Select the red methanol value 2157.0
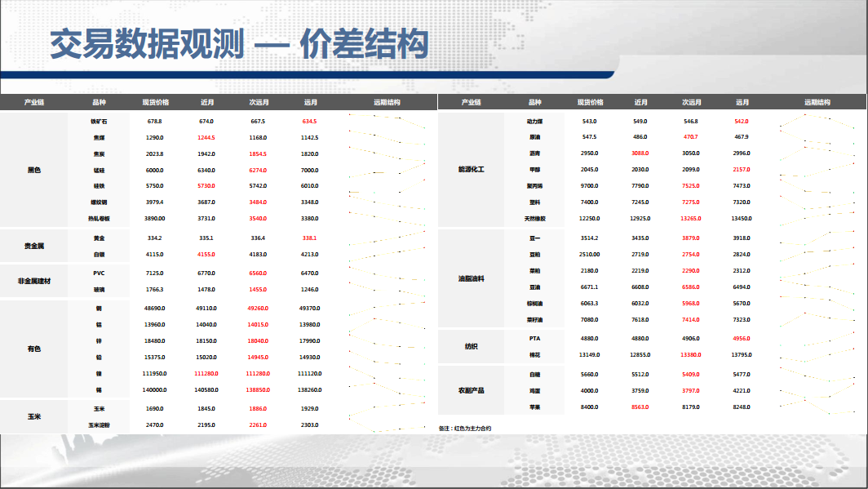Image resolution: width=868 pixels, height=489 pixels. pos(742,170)
